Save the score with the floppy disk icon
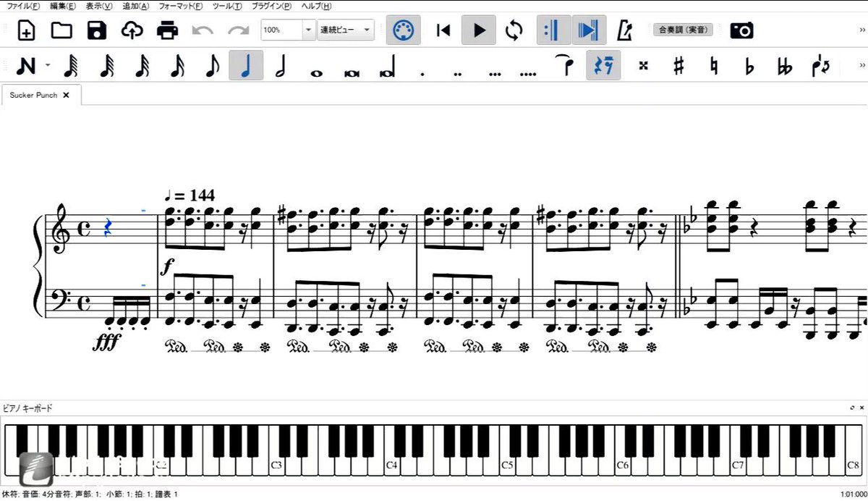Image resolution: width=868 pixels, height=501 pixels. [97, 30]
